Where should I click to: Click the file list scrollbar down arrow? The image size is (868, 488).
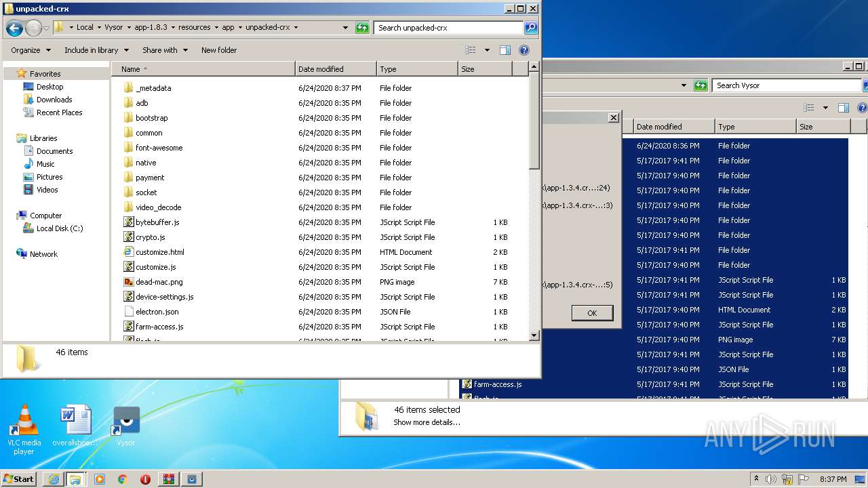pos(534,335)
